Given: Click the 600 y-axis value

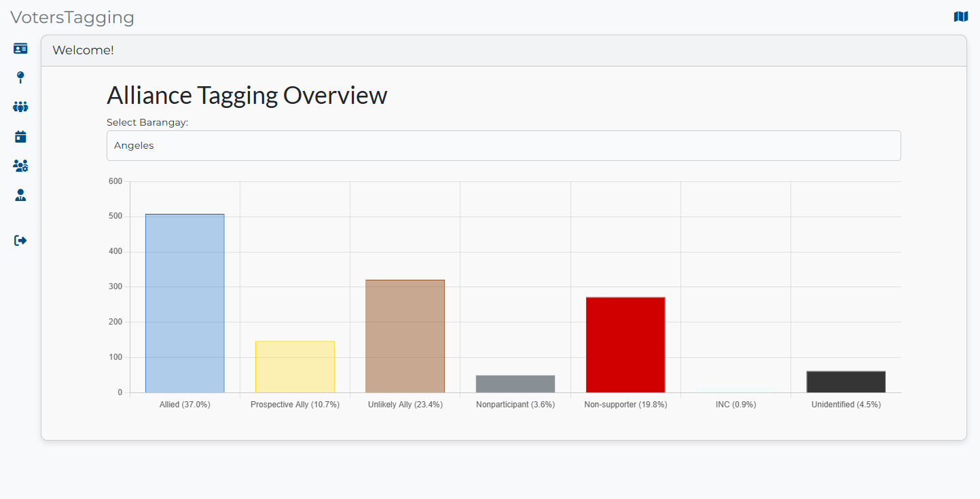Looking at the screenshot, I should [115, 181].
